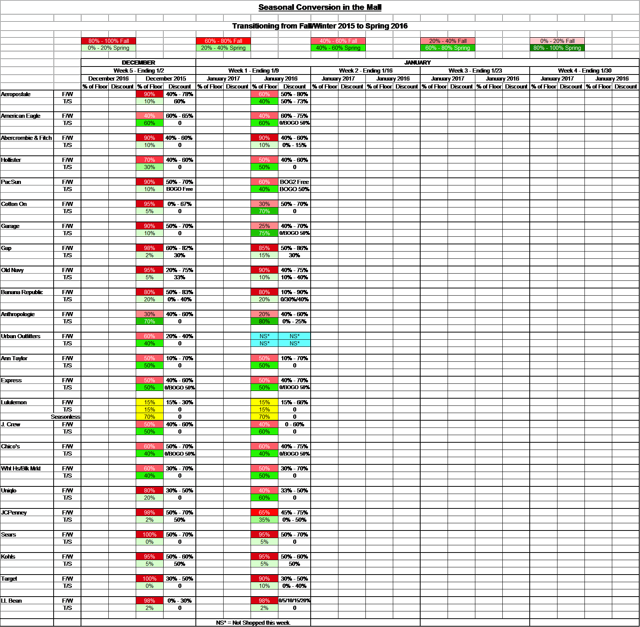Select the '80% - 100% Fall' legend cell

pyautogui.click(x=108, y=41)
